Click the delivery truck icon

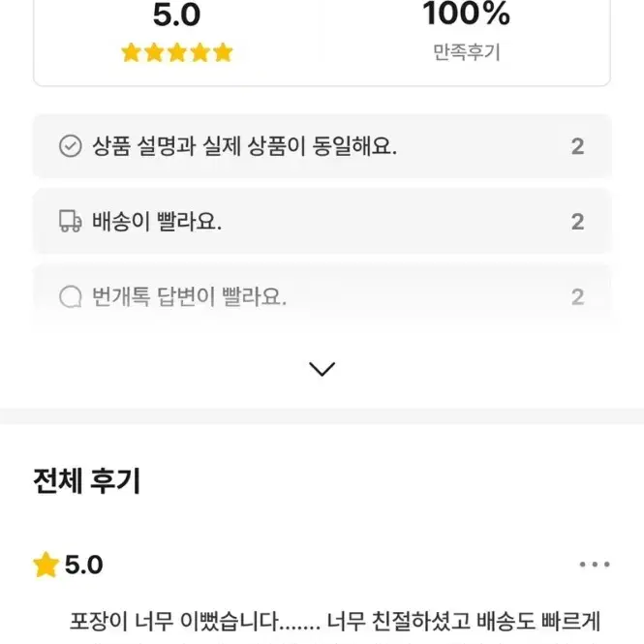[71, 221]
